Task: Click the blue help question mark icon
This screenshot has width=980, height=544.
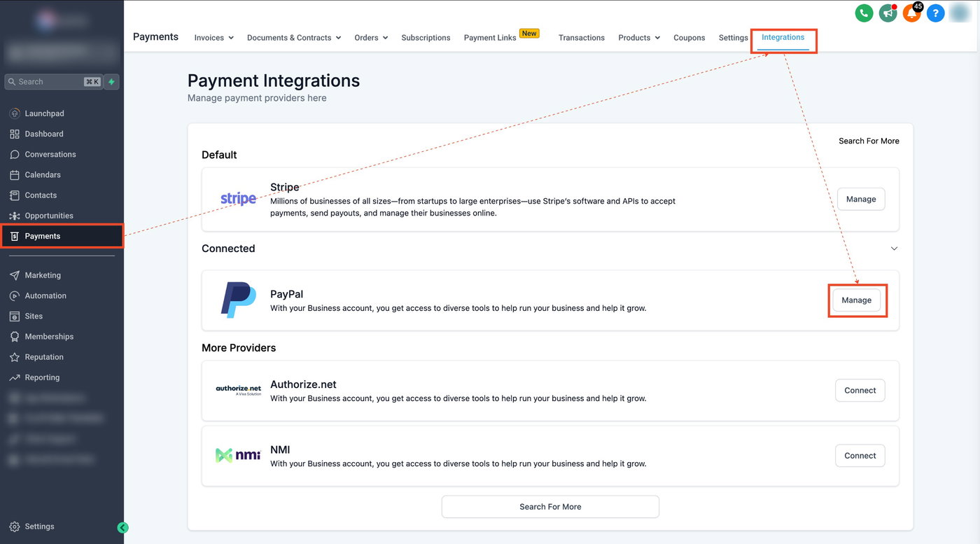Action: point(935,13)
